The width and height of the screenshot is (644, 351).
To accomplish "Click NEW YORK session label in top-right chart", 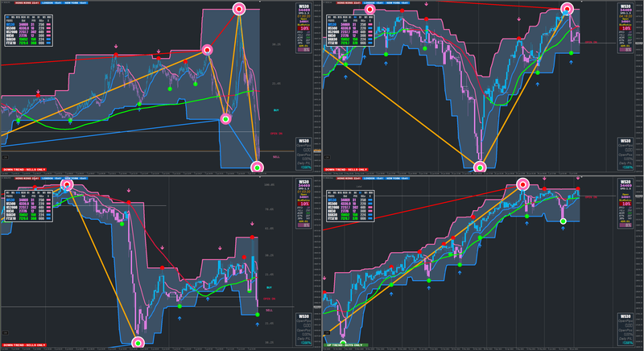I will click(x=398, y=3).
